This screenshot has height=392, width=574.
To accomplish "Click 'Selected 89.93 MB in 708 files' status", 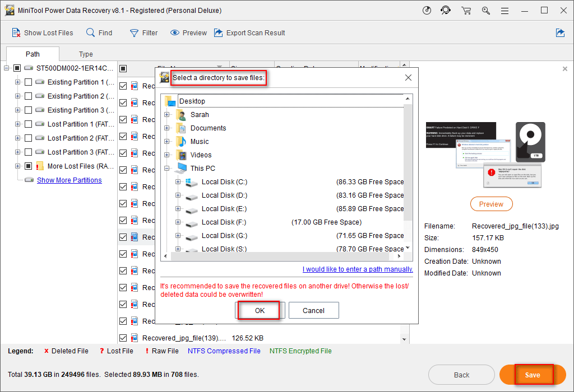I will 151,375.
